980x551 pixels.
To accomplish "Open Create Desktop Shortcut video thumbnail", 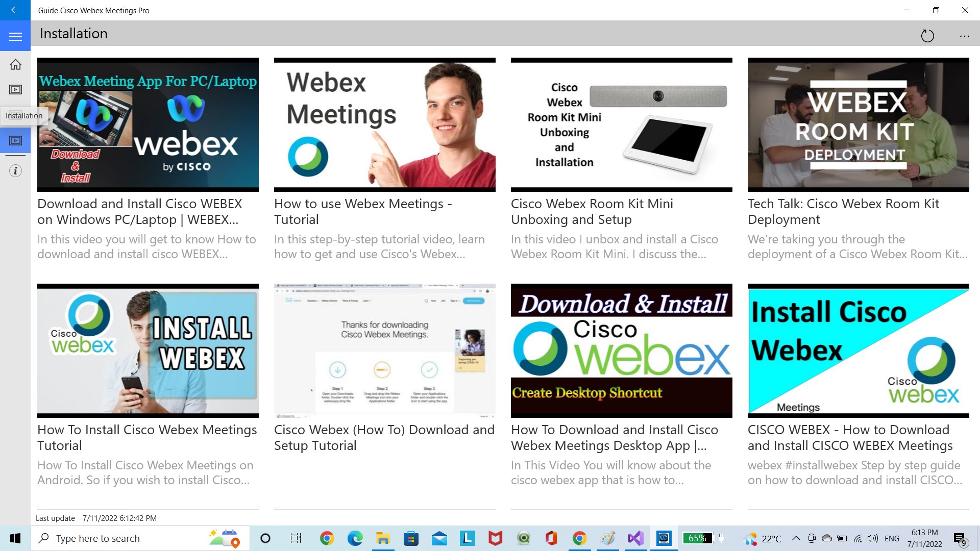I will [621, 350].
